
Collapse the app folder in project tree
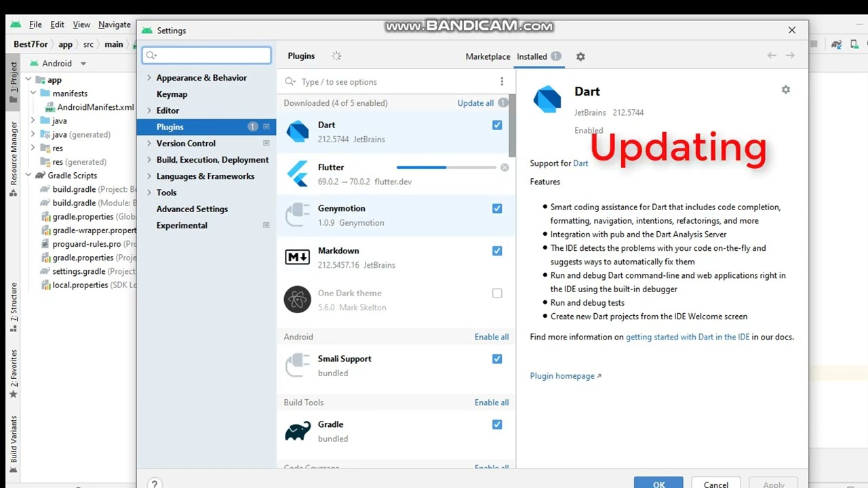click(x=28, y=79)
